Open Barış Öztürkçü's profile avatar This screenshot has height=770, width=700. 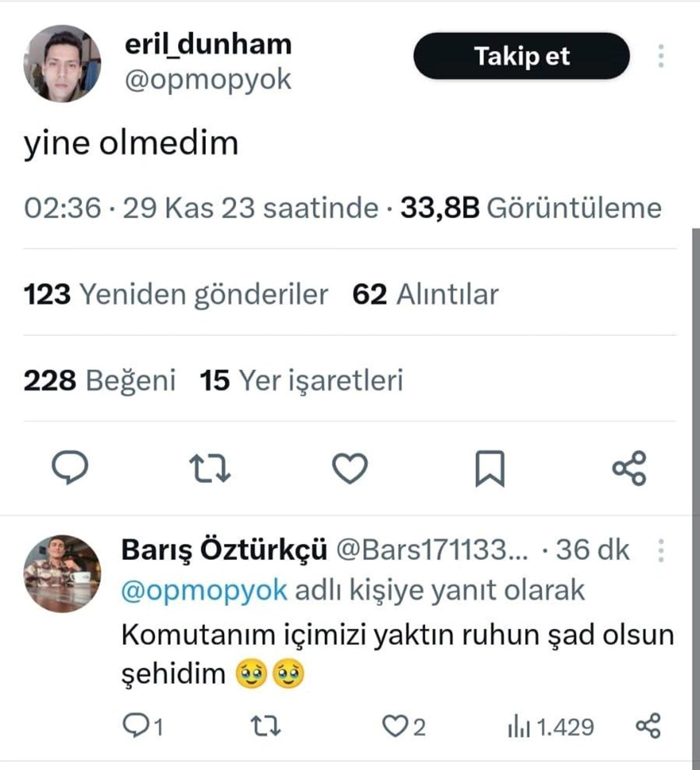[62, 573]
